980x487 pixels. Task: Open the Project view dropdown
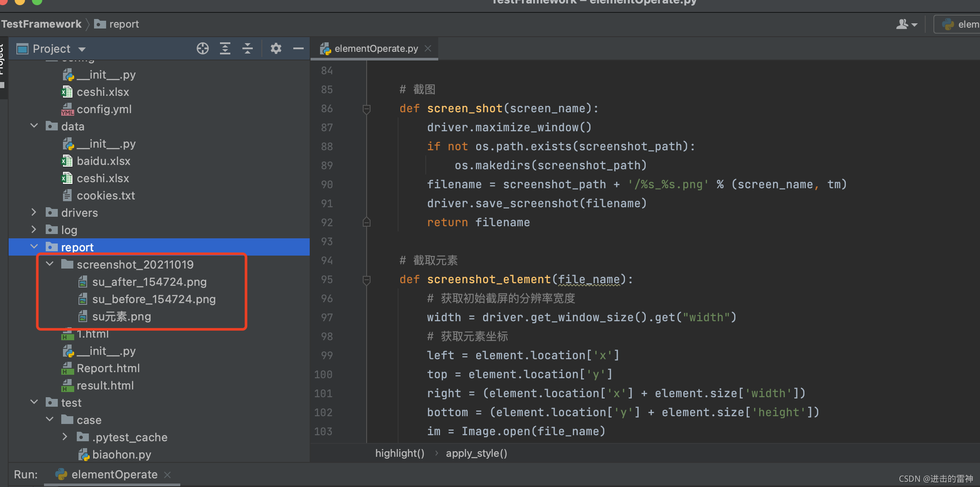pyautogui.click(x=82, y=49)
